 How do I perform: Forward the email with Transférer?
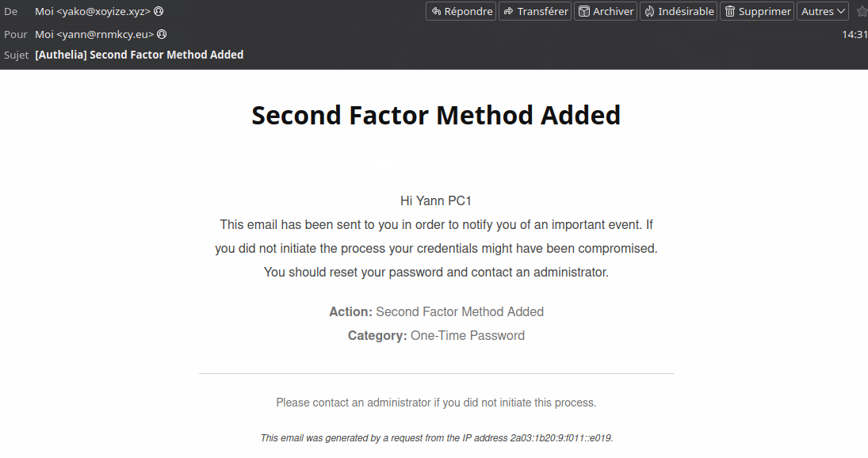(x=535, y=11)
